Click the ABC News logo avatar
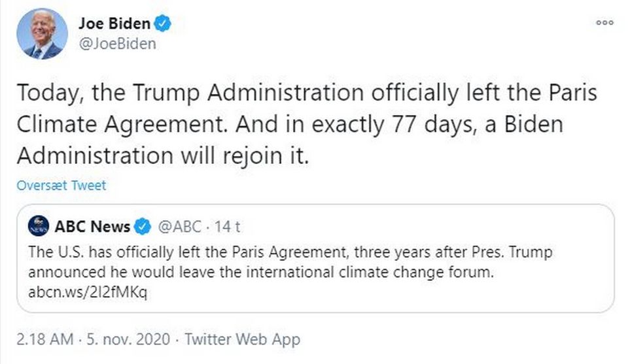Image resolution: width=628 pixels, height=364 pixels. coord(39,226)
